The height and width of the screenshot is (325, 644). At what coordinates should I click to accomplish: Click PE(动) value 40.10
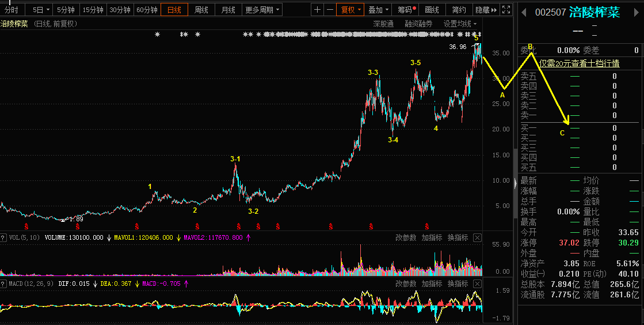[x=628, y=274]
